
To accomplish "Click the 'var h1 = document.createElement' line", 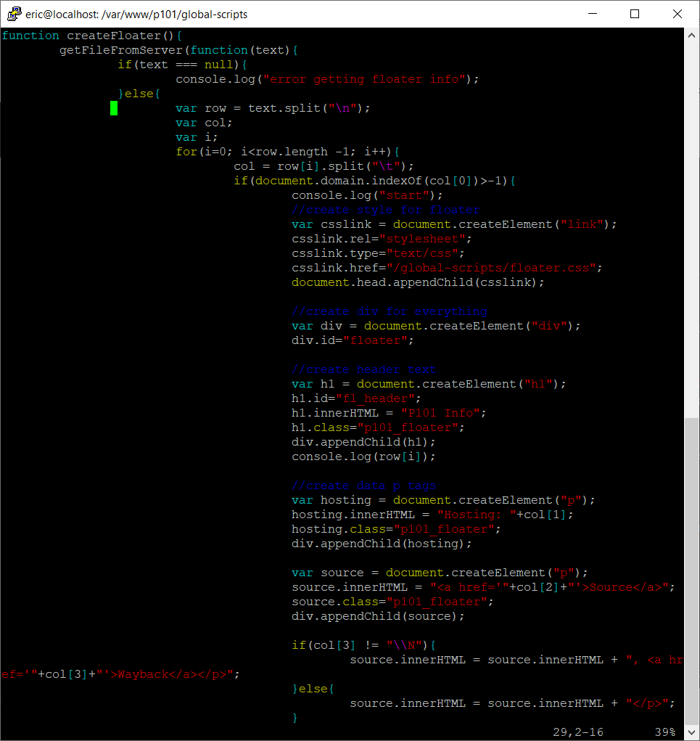I will (429, 384).
